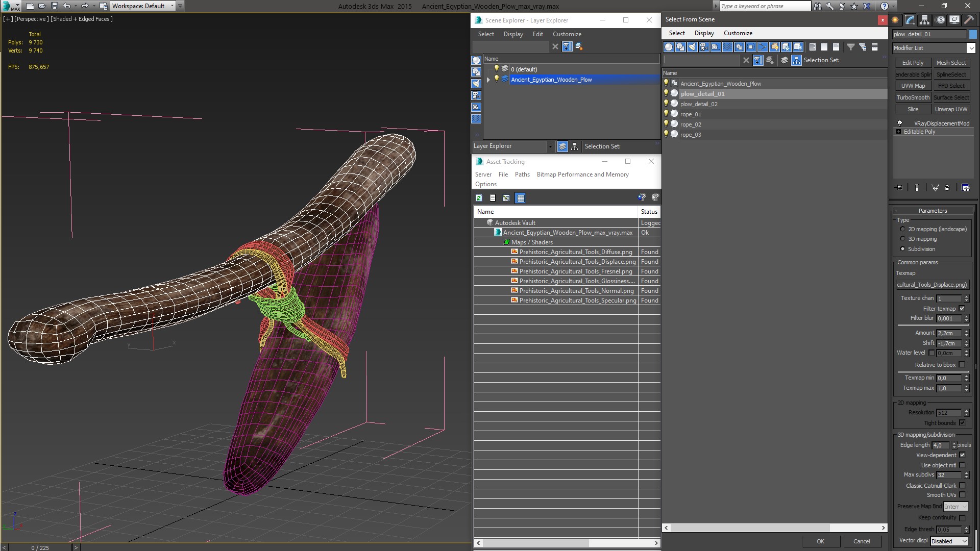Image resolution: width=980 pixels, height=551 pixels.
Task: Open Bitmap Performance and Memory menu
Action: coord(582,174)
